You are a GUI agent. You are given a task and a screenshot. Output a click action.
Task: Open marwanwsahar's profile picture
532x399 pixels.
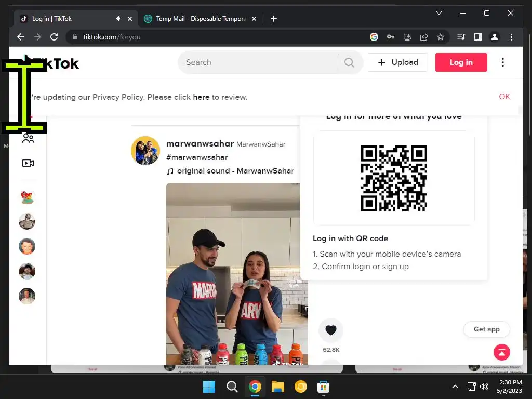[145, 151]
